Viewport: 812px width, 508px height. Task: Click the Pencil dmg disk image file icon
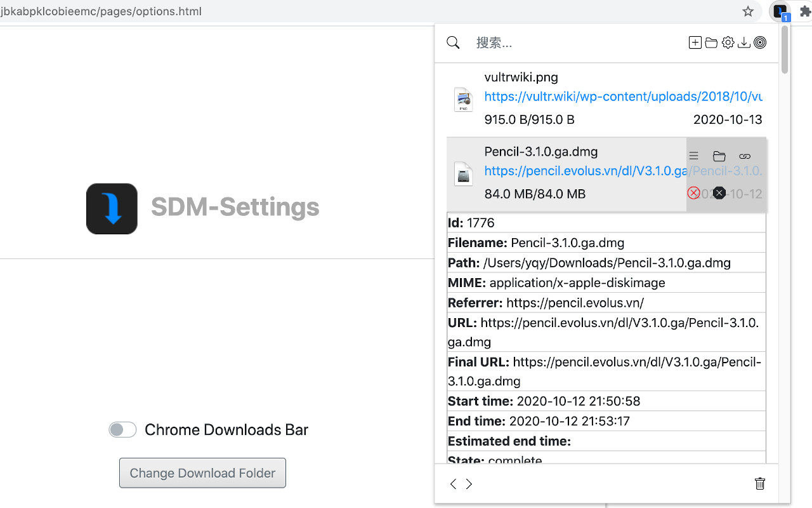tap(464, 174)
